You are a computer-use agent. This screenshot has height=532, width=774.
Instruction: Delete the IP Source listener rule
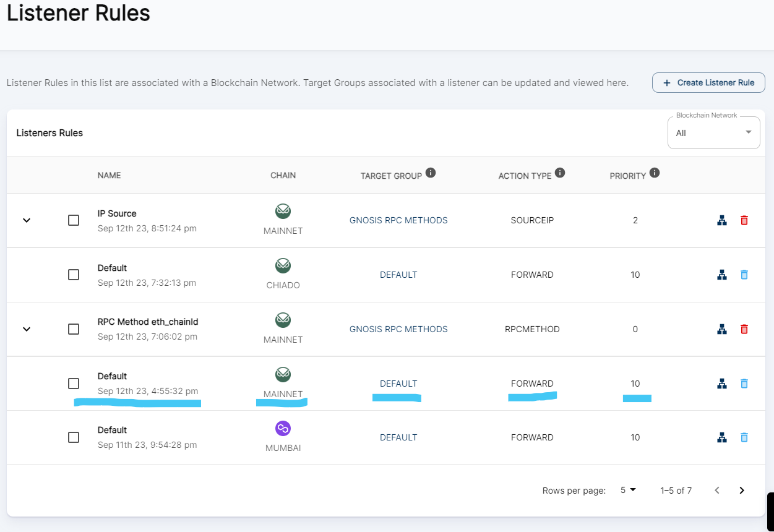coord(744,220)
